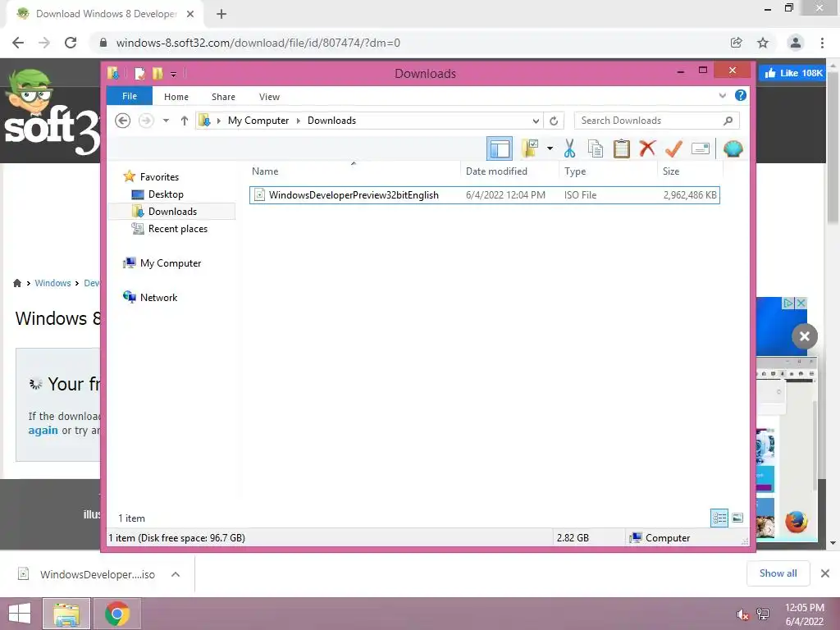Viewport: 840px width, 630px height.
Task: Go up one folder level in Explorer
Action: [x=185, y=121]
